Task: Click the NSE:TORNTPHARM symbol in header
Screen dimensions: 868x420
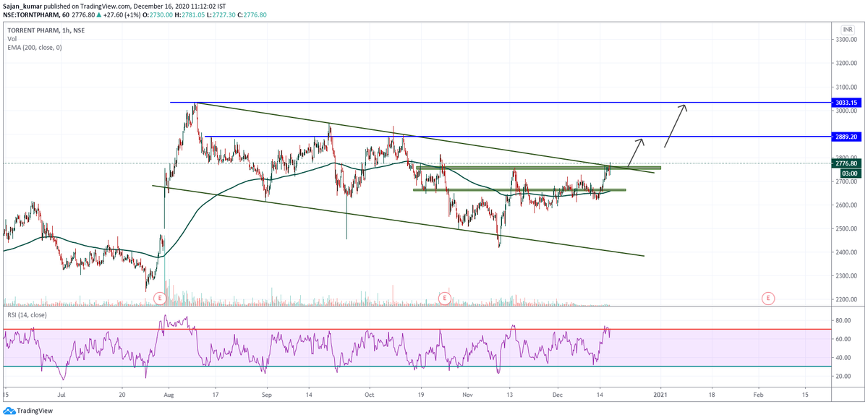Action: pos(31,14)
